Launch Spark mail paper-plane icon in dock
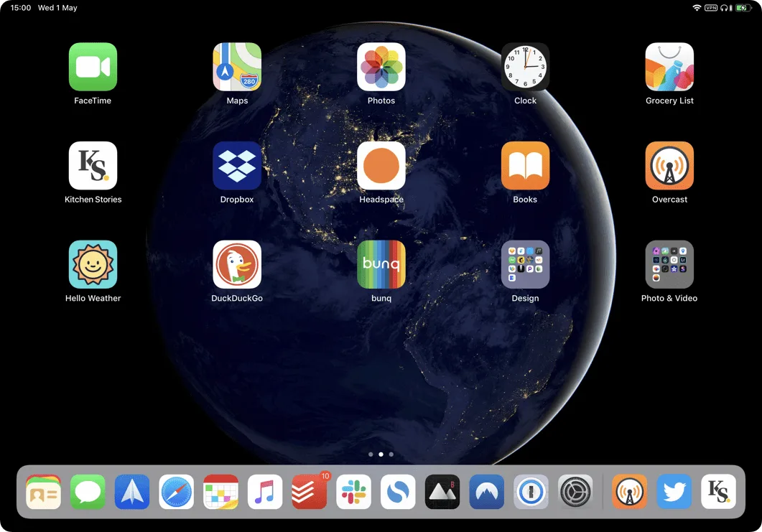Viewport: 762px width, 532px height. coord(132,492)
